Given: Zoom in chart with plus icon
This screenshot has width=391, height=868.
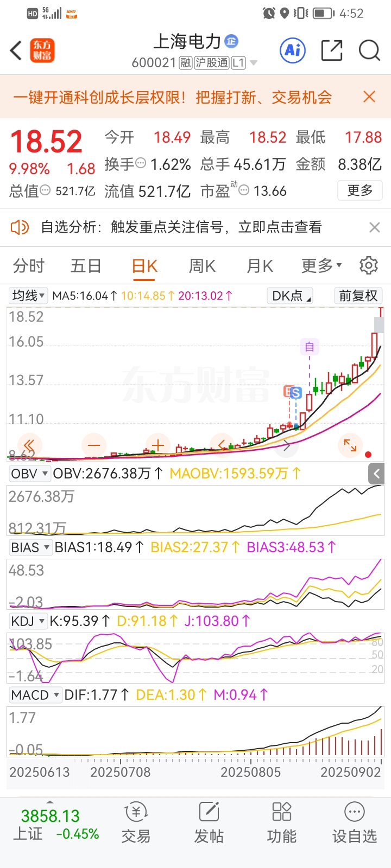Looking at the screenshot, I should point(158,445).
